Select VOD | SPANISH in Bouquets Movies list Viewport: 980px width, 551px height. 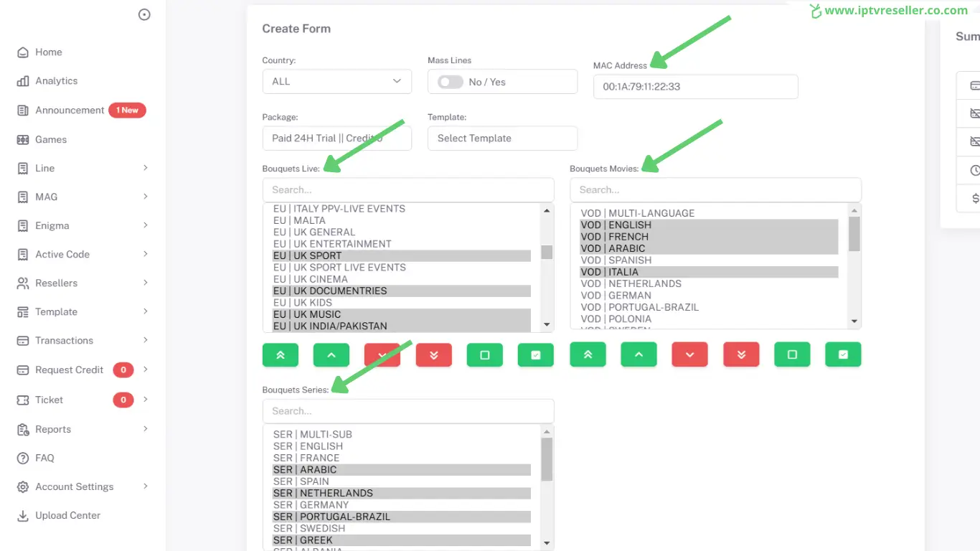coord(616,260)
